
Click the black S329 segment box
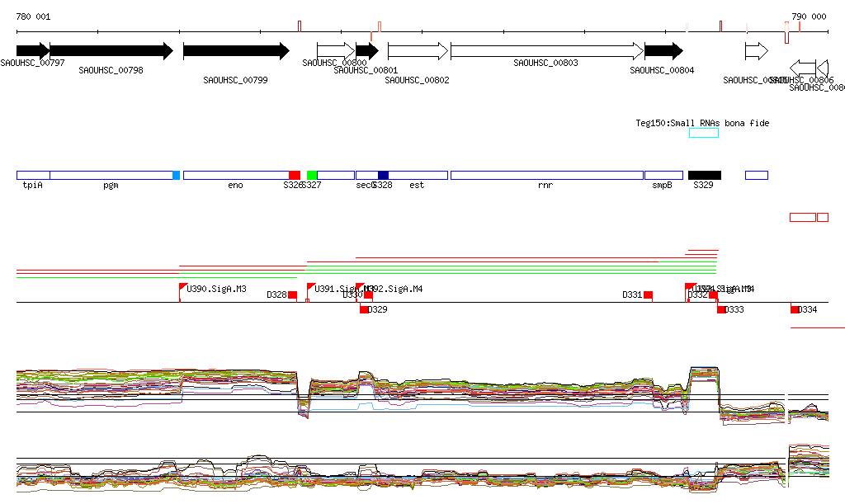(704, 175)
